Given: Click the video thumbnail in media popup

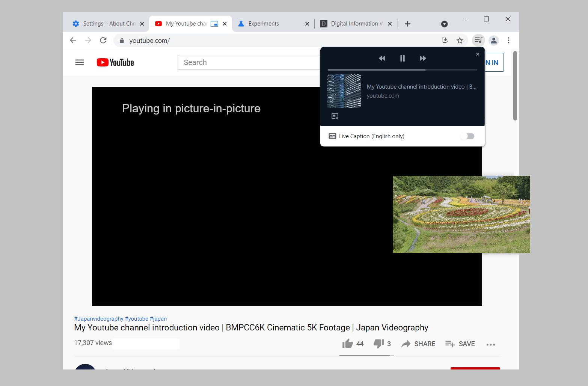Looking at the screenshot, I should pos(344,91).
